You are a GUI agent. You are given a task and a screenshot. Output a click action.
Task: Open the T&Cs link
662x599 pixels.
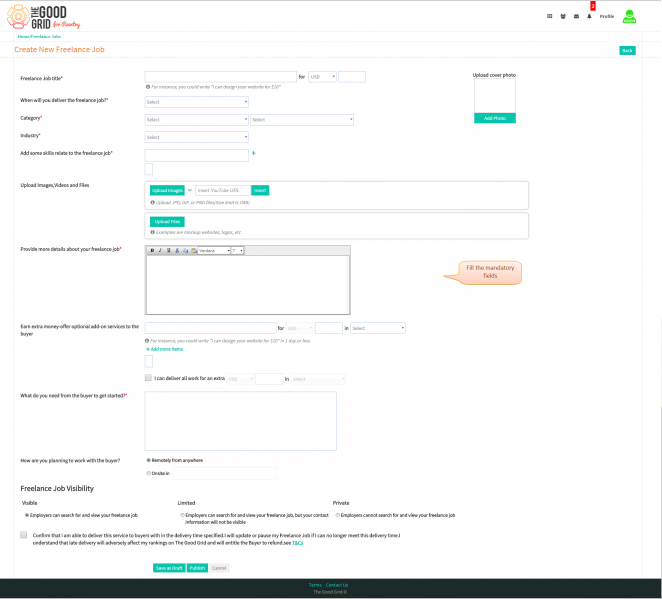(x=298, y=543)
